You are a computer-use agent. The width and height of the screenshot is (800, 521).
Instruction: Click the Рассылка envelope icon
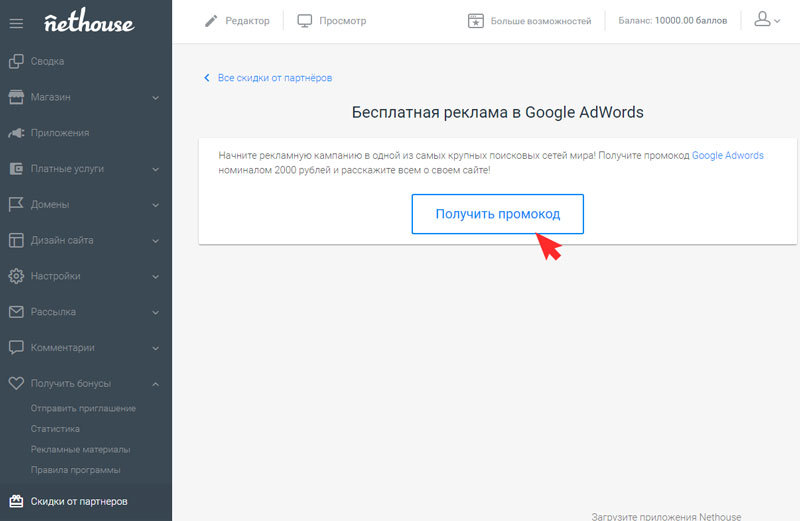coord(16,312)
